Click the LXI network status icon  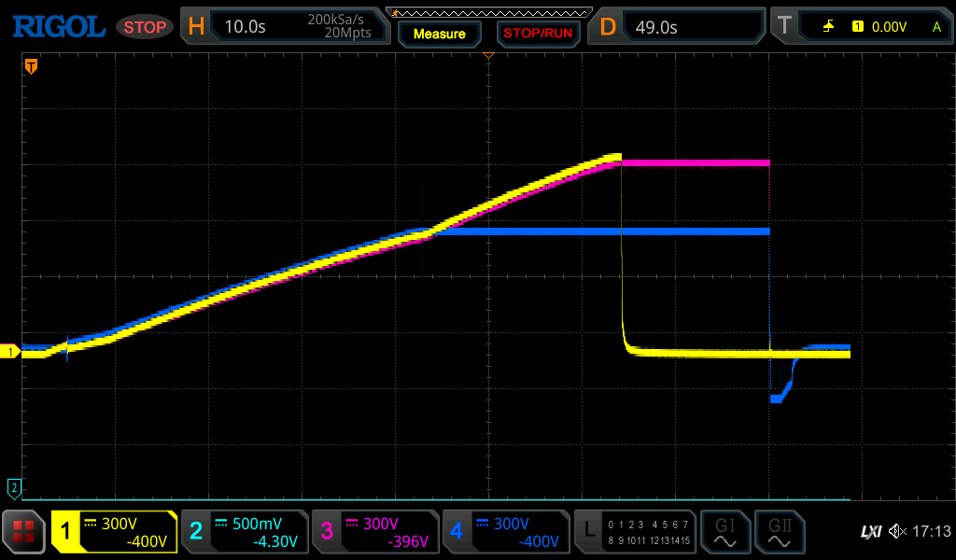point(870,531)
